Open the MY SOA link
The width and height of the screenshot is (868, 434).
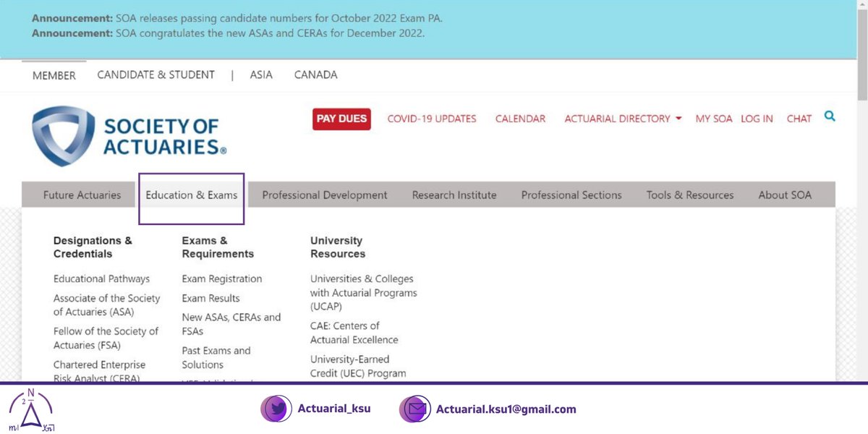pos(714,119)
